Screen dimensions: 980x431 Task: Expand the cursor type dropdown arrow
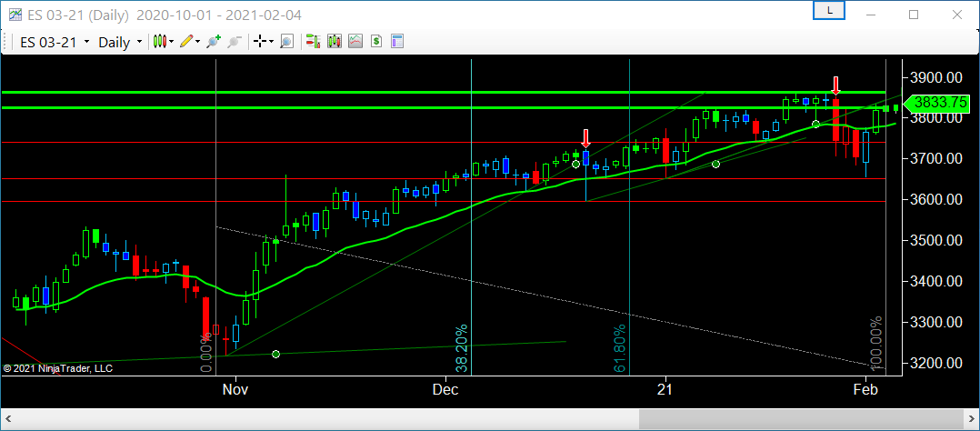pos(271,42)
